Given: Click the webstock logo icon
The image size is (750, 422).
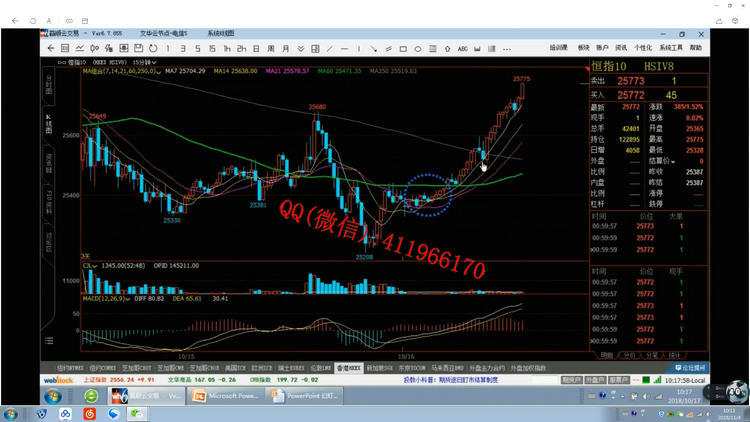Looking at the screenshot, I should [58, 381].
